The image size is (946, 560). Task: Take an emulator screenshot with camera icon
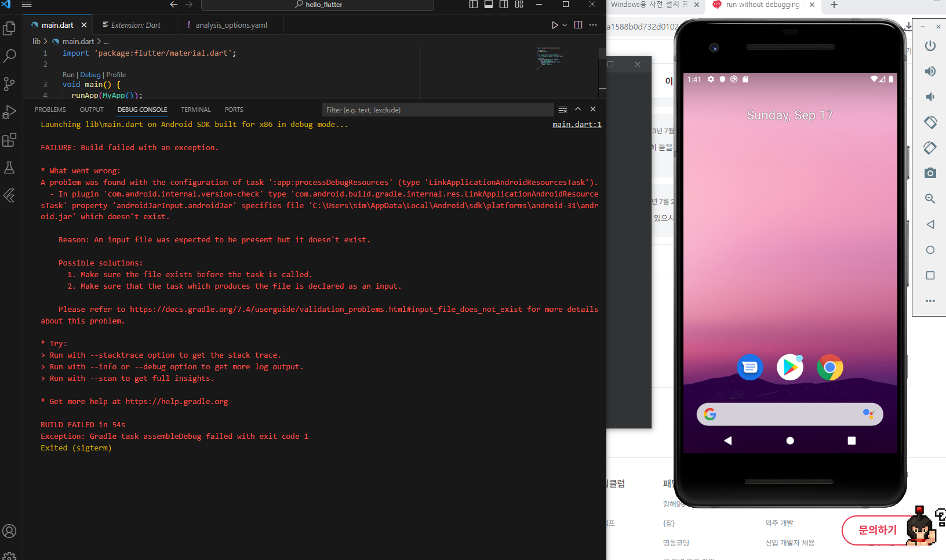[x=930, y=173]
